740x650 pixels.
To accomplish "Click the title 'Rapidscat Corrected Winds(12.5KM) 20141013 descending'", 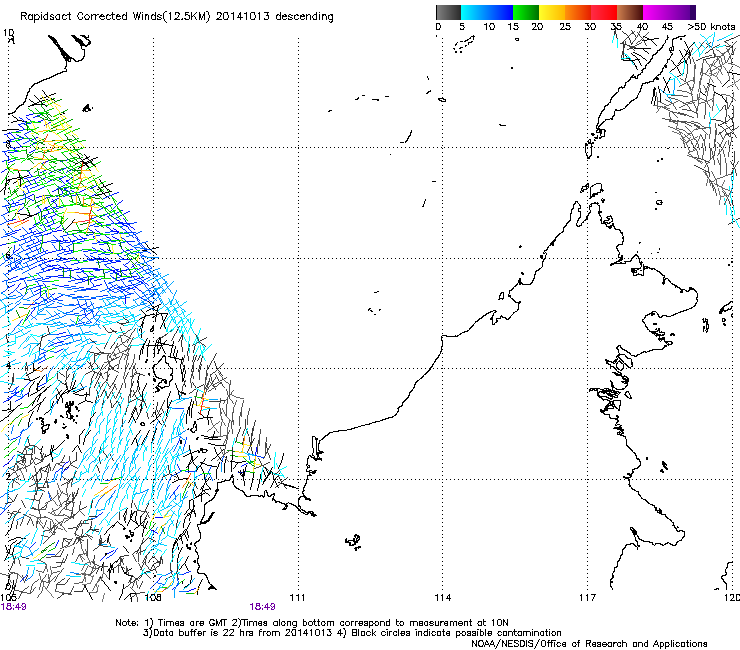I will coord(177,16).
